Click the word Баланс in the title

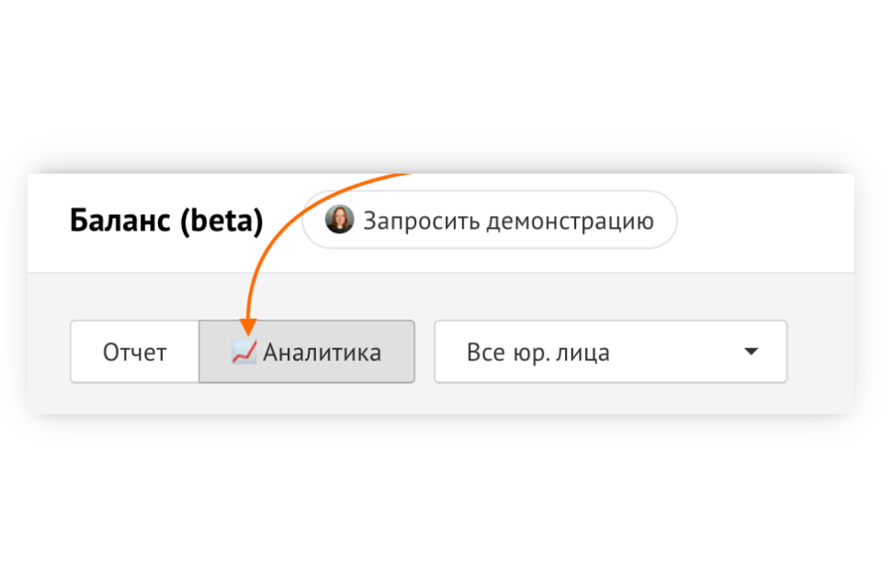[119, 220]
